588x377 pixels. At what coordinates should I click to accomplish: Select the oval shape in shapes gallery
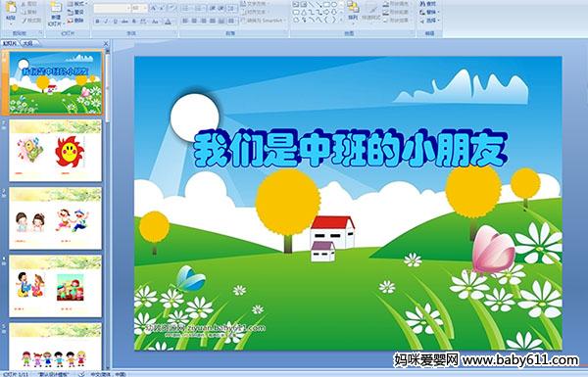tap(334, 5)
